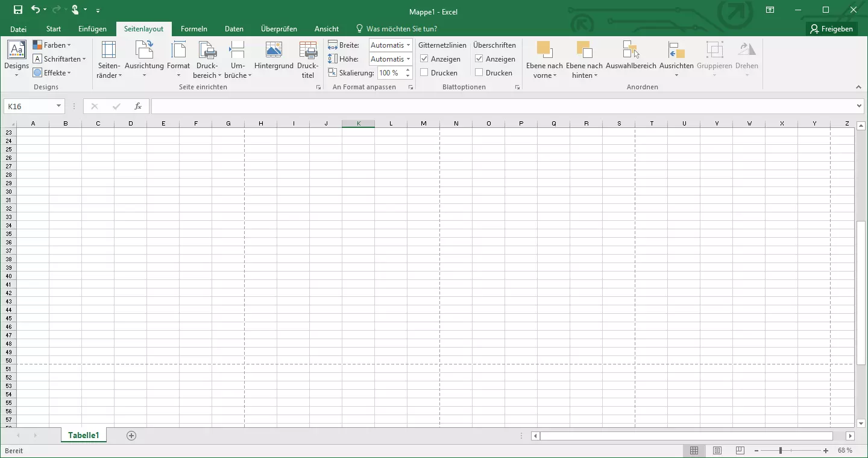Increase Skalierung with the up spinner arrow
868x458 pixels.
point(408,70)
